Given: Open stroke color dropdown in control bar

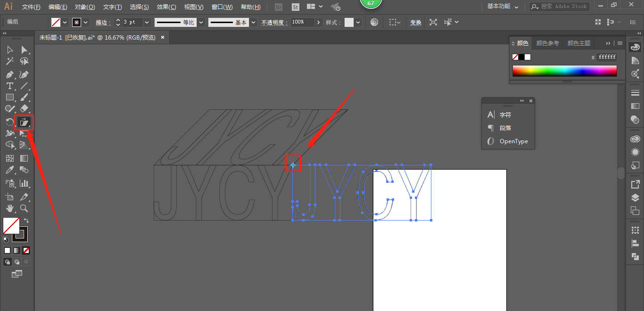Looking at the screenshot, I should pyautogui.click(x=86, y=22).
